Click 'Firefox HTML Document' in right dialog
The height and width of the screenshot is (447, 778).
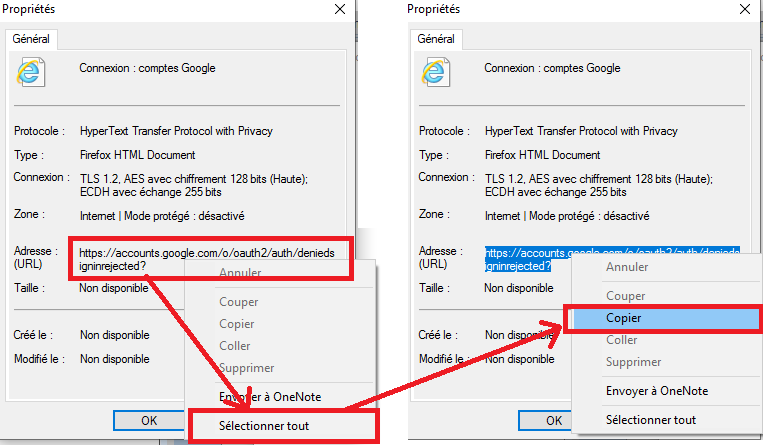[542, 155]
